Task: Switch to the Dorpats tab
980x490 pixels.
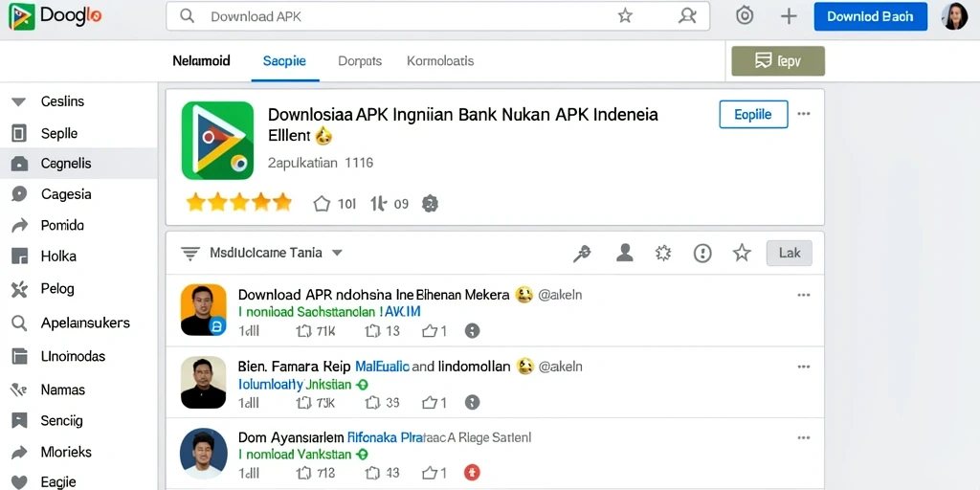Action: (360, 61)
